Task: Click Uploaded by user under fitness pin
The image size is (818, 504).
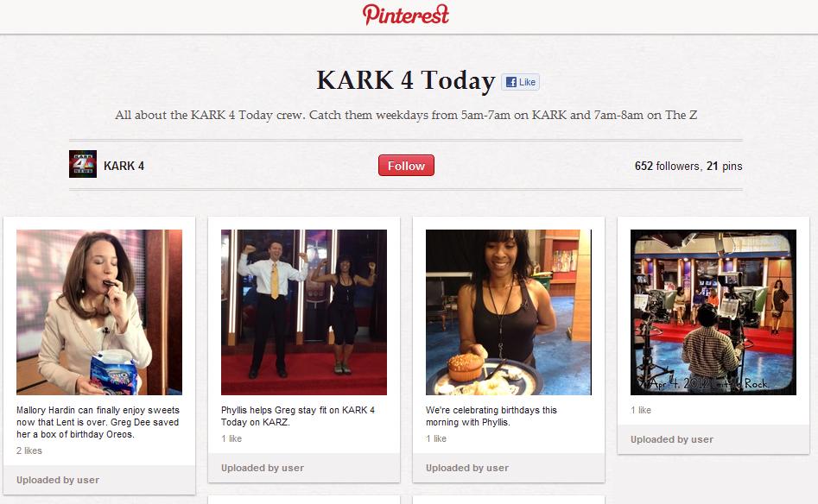Action: (x=263, y=468)
